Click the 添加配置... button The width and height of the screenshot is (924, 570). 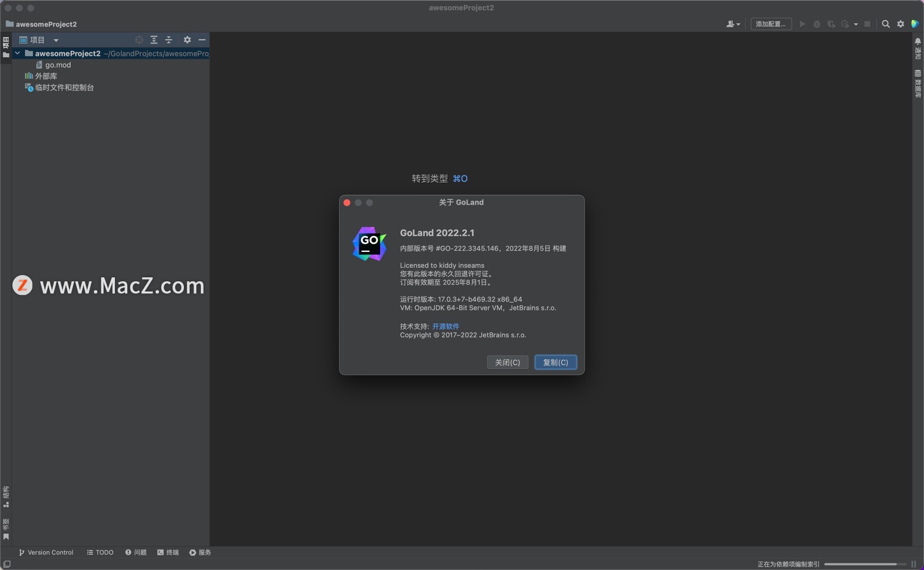(x=771, y=24)
